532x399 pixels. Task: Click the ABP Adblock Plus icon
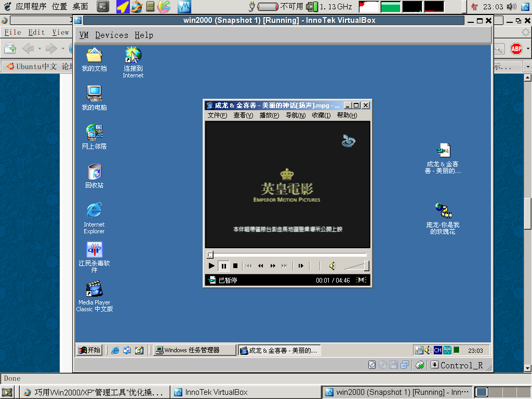(x=516, y=49)
